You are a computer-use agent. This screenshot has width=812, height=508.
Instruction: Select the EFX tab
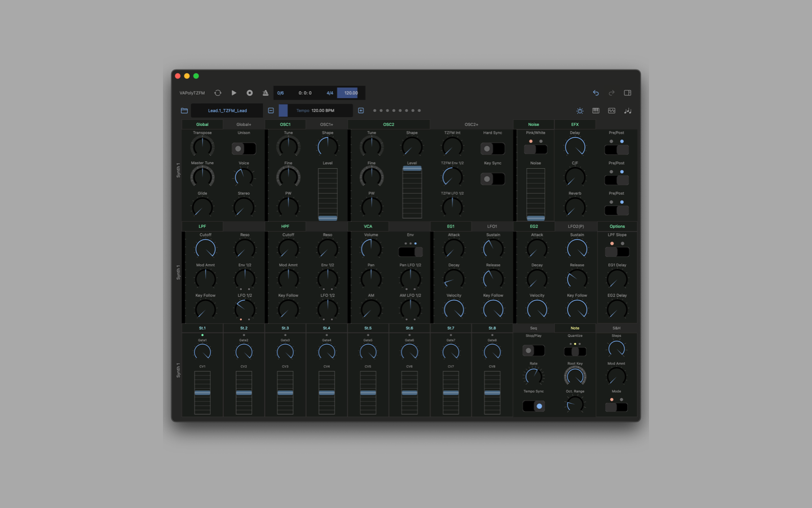tap(575, 124)
